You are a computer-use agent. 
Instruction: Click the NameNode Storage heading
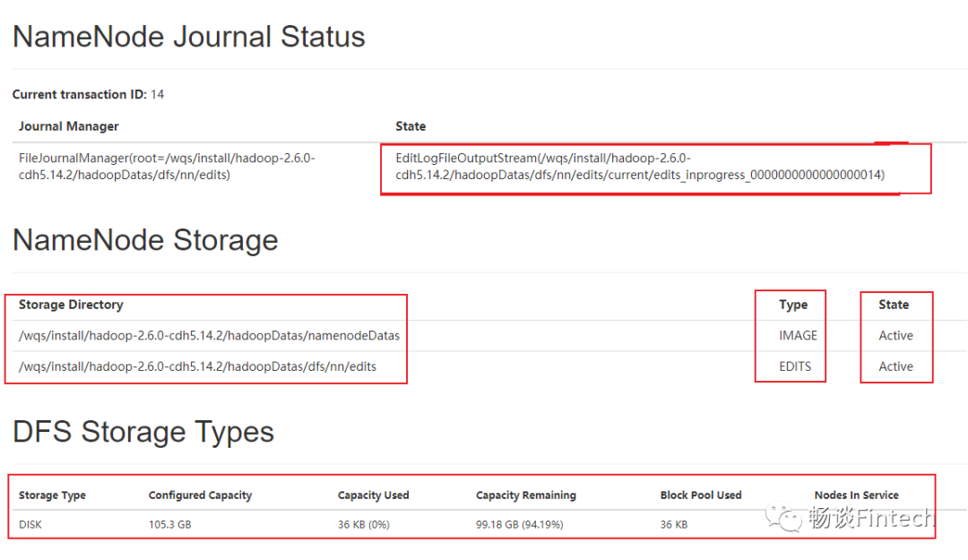tap(145, 240)
